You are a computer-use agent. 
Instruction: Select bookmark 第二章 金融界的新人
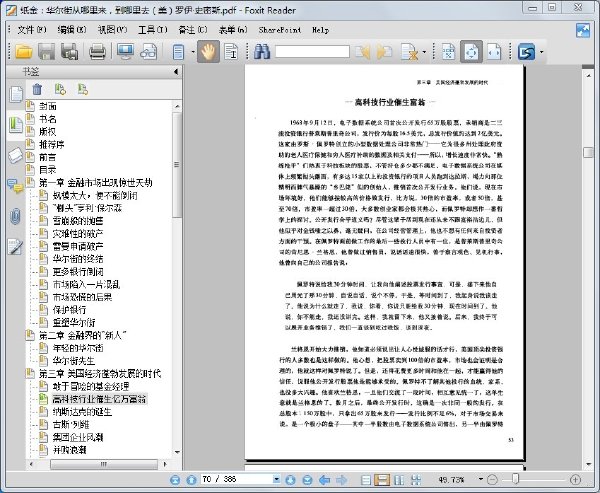(83, 335)
